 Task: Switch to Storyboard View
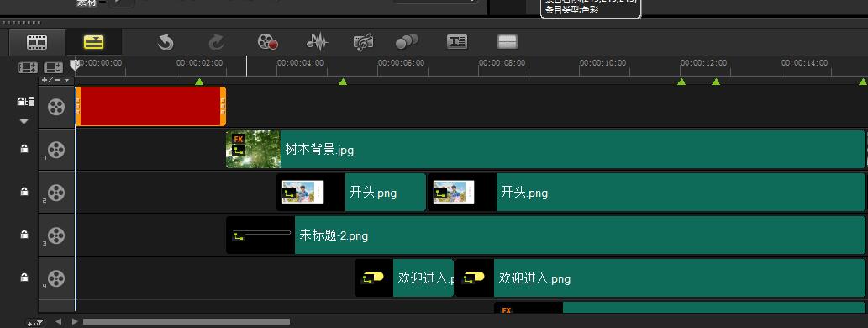click(x=37, y=42)
